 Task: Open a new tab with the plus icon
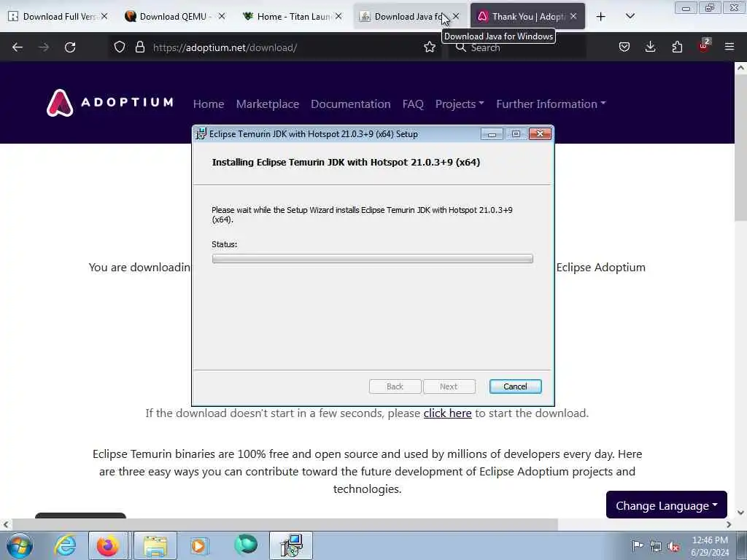[x=601, y=17]
